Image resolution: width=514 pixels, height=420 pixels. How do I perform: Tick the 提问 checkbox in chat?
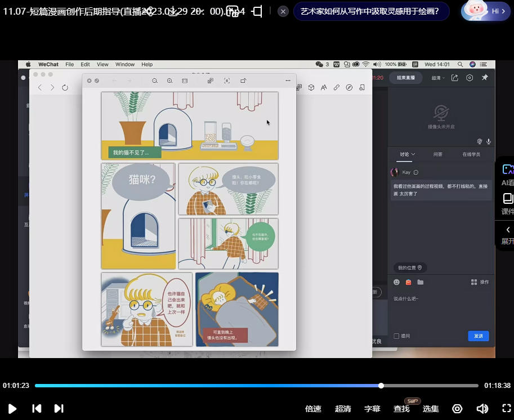pos(396,336)
